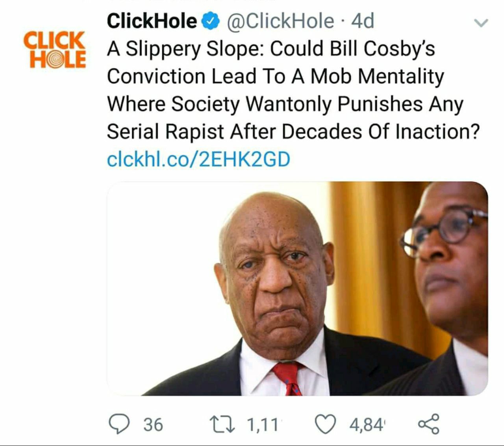The height and width of the screenshot is (446, 504).
Task: Retweet the ClickHole post
Action: pyautogui.click(x=222, y=424)
